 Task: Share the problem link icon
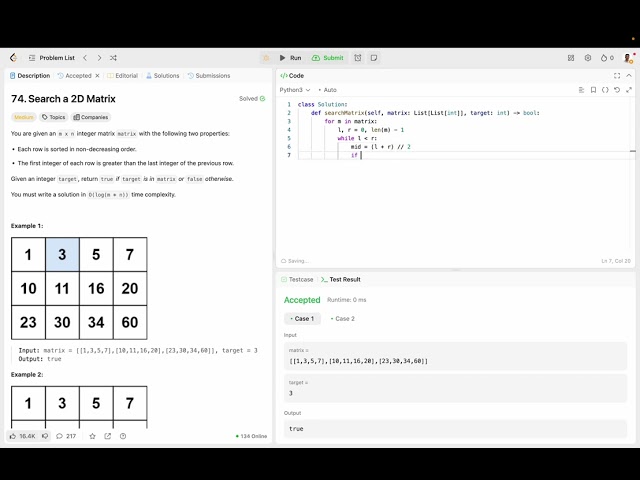(108, 436)
